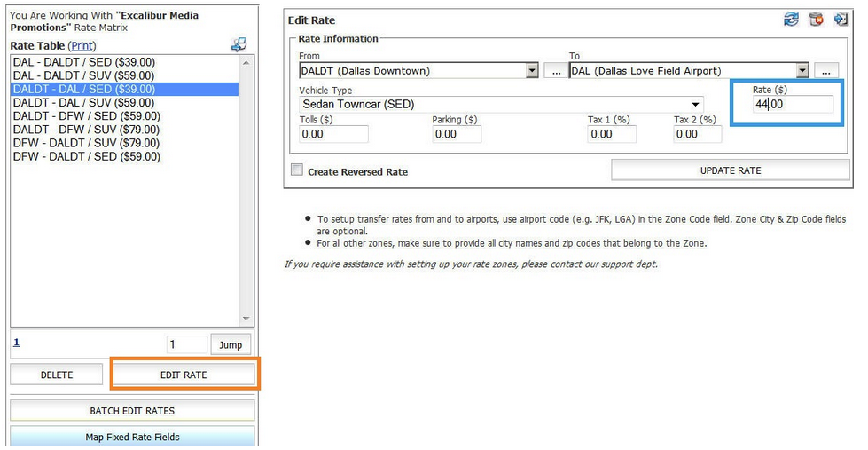Screen dimensions: 868x450
Task: Click the trash can delete icon
Action: click(x=816, y=20)
